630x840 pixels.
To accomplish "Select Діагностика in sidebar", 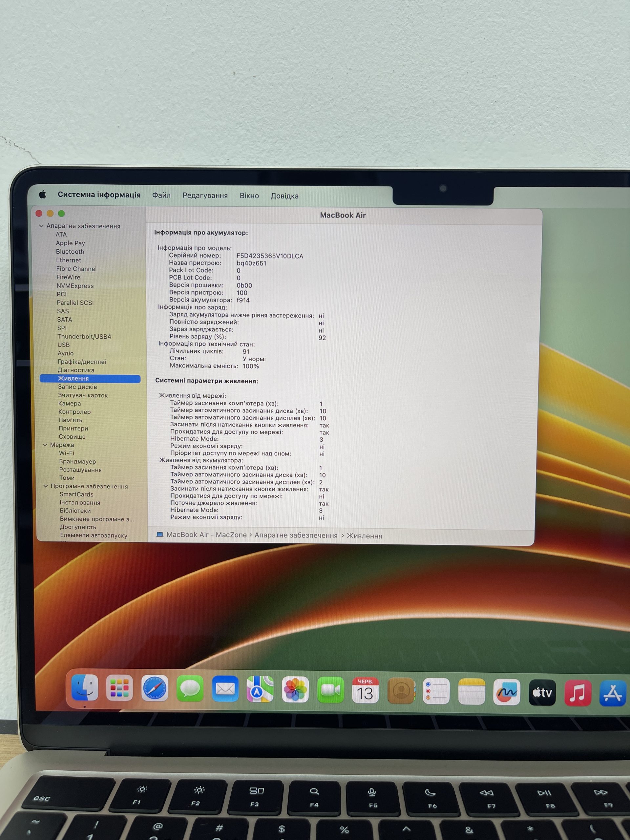I will click(x=76, y=370).
